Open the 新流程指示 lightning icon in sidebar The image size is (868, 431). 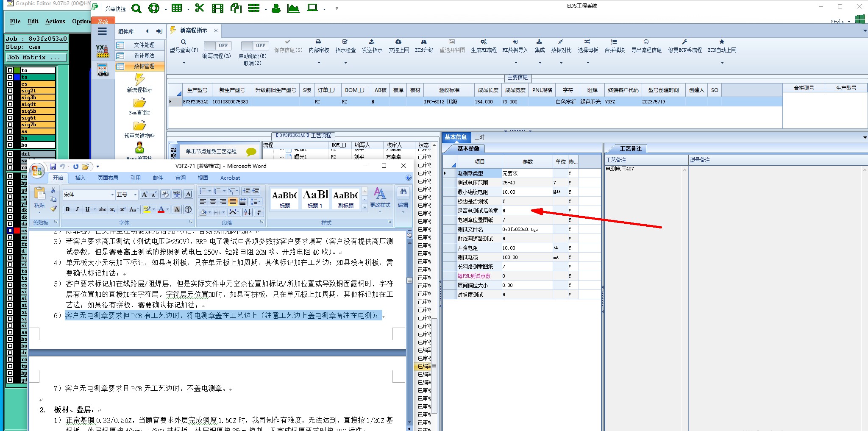(x=139, y=79)
